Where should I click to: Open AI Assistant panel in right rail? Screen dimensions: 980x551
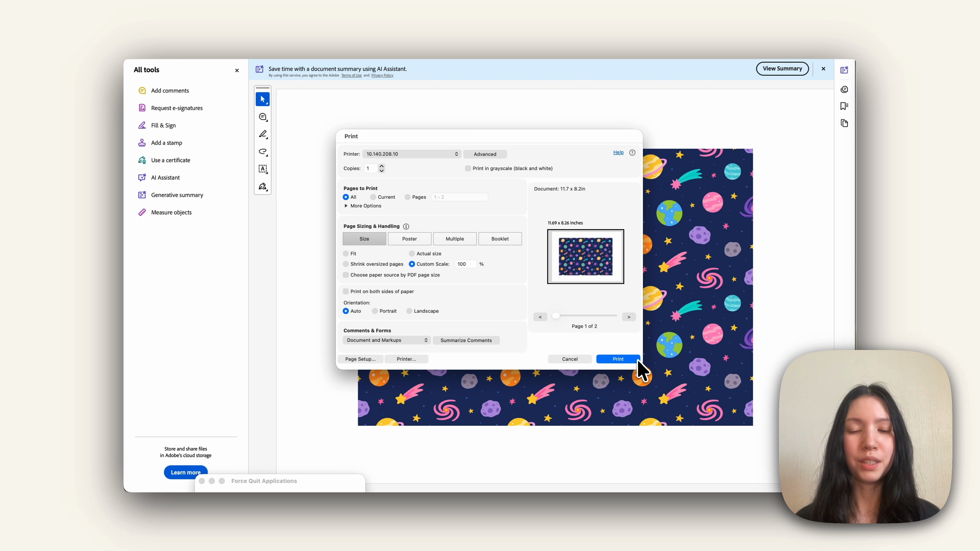pyautogui.click(x=844, y=70)
